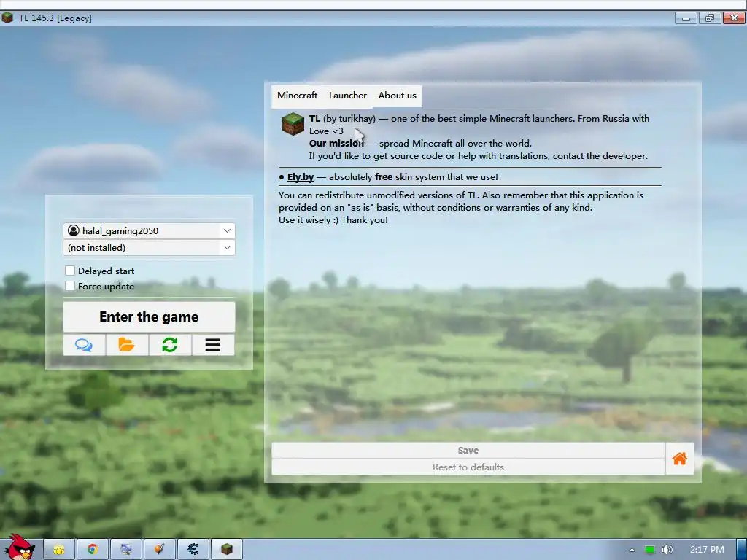Click the 'Use it wisely :) Thank you!' line
This screenshot has width=747, height=560.
[x=333, y=220]
